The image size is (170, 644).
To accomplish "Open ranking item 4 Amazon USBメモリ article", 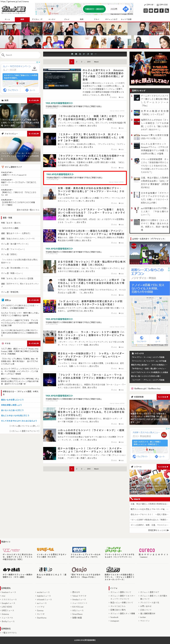I will [154, 137].
